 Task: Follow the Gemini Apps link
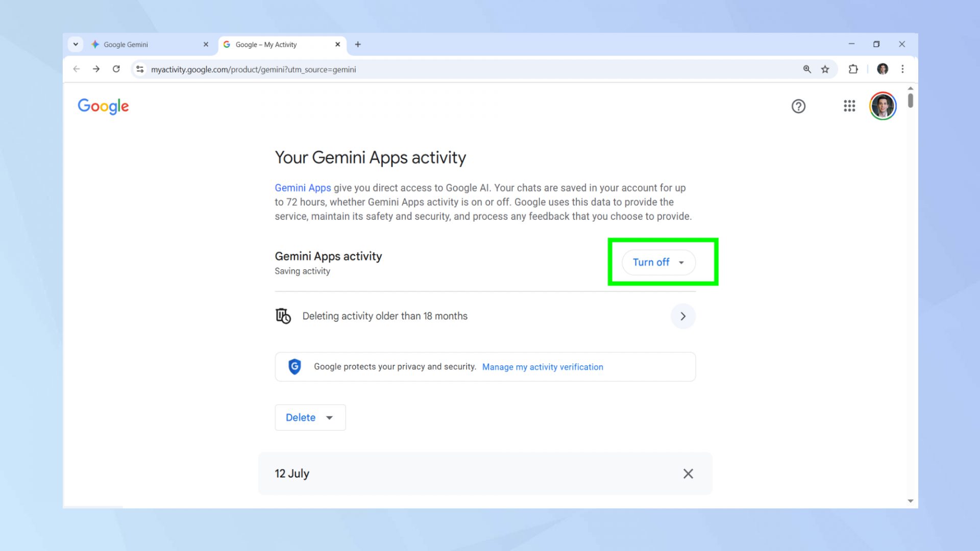303,188
